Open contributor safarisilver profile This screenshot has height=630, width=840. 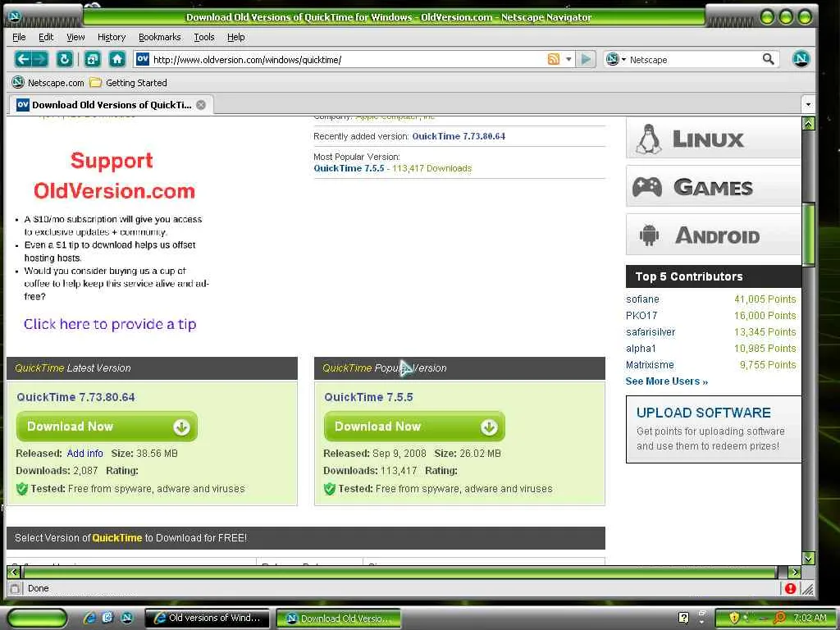pos(651,332)
